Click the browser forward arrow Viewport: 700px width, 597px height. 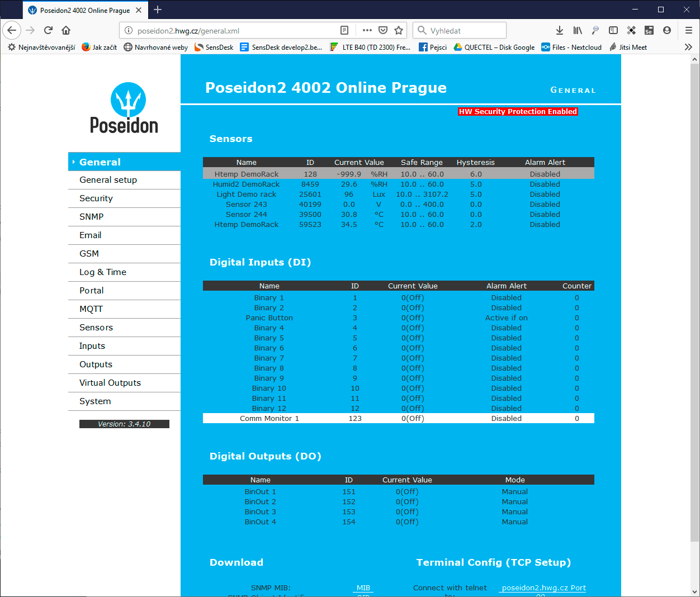(30, 30)
